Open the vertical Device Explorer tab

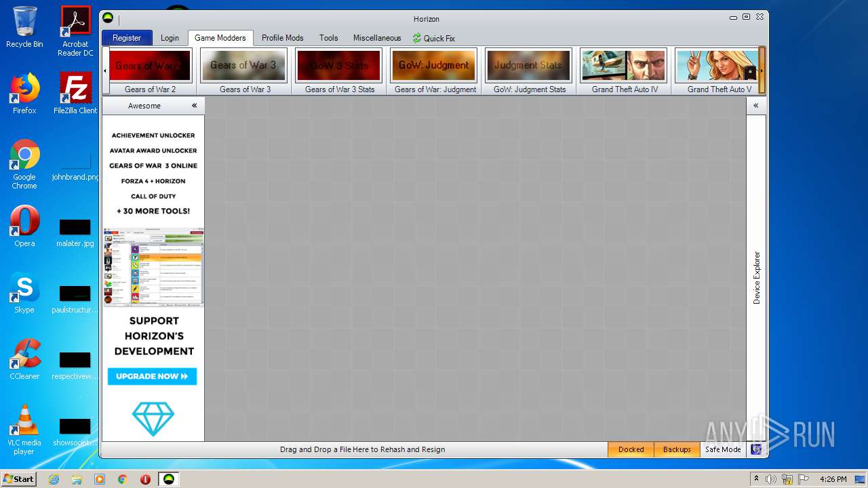757,277
